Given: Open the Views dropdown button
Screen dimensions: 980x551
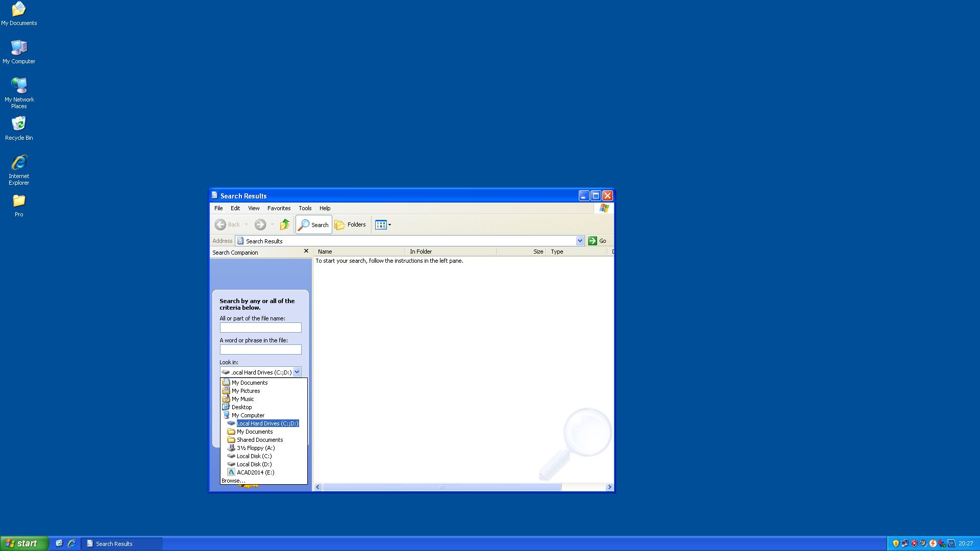Looking at the screenshot, I should (383, 224).
